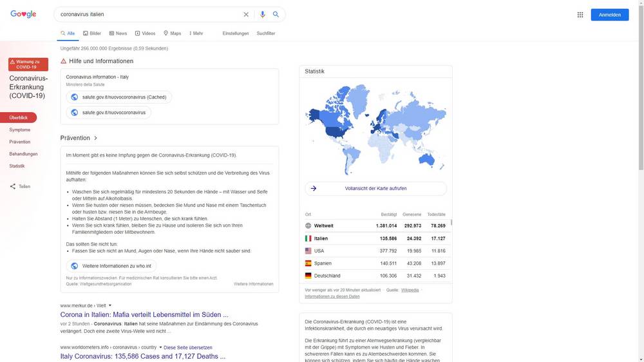Viewport: 644px width, 362px height.
Task: Select the Überblick sidebar item
Action: point(19,117)
